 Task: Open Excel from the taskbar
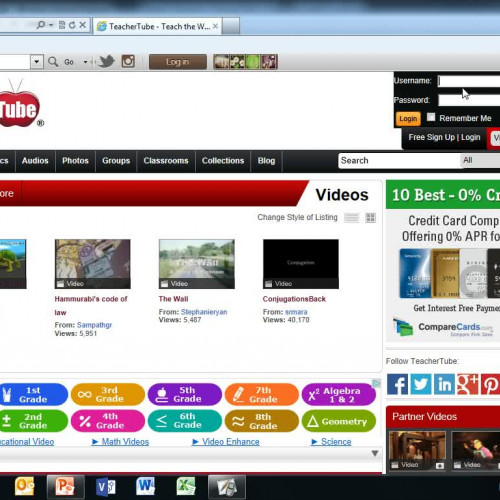point(186,486)
